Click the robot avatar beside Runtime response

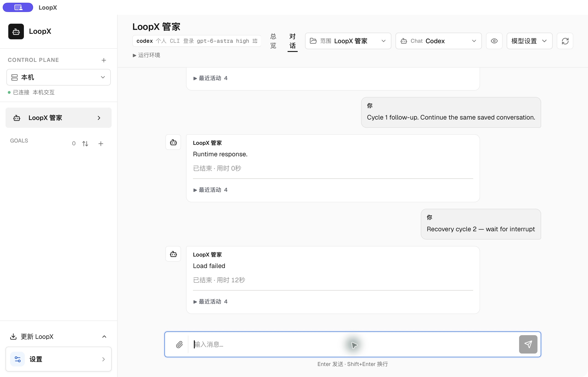click(173, 142)
